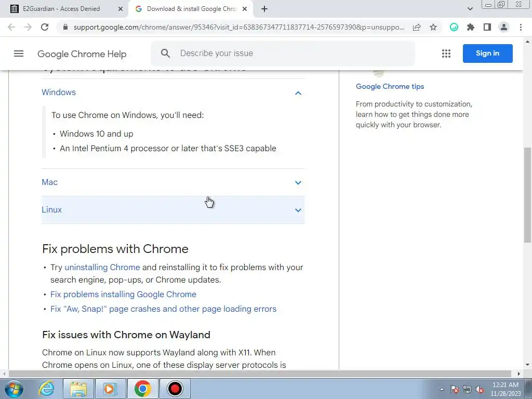Open the Chrome profile avatar
This screenshot has width=532, height=399.
pyautogui.click(x=504, y=27)
